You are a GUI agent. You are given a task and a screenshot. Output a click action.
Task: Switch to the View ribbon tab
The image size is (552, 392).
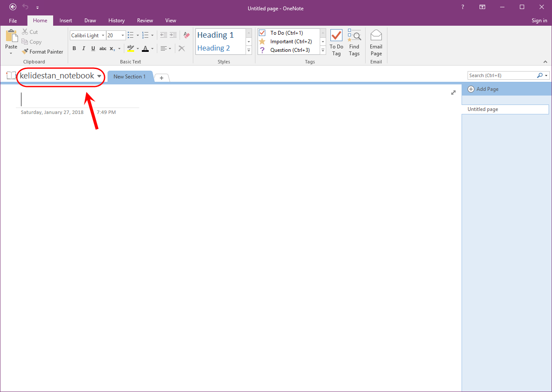pos(171,21)
